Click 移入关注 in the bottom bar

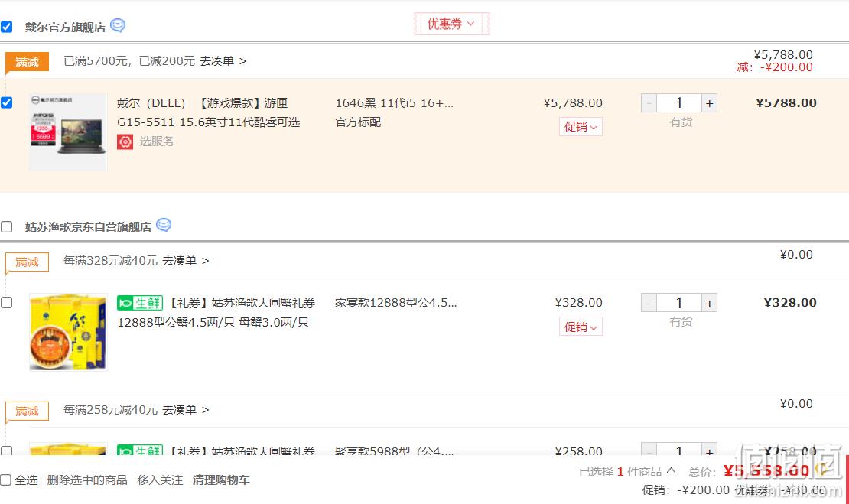(x=161, y=480)
